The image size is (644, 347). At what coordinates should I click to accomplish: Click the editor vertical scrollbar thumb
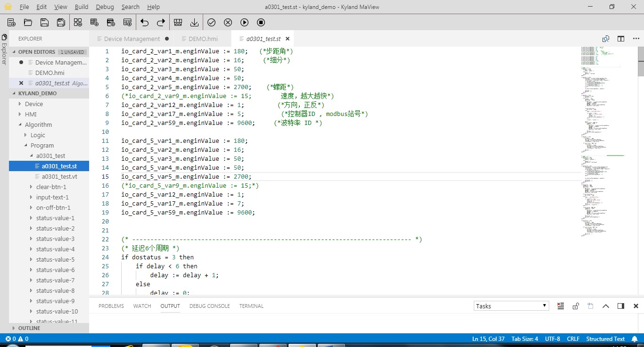pyautogui.click(x=641, y=61)
